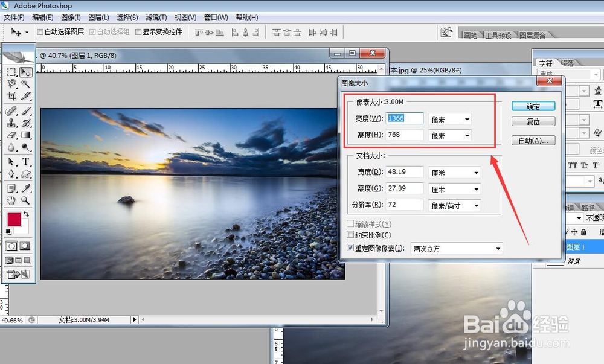The image size is (604, 364).
Task: Select the Dodge tool
Action: pos(25,147)
